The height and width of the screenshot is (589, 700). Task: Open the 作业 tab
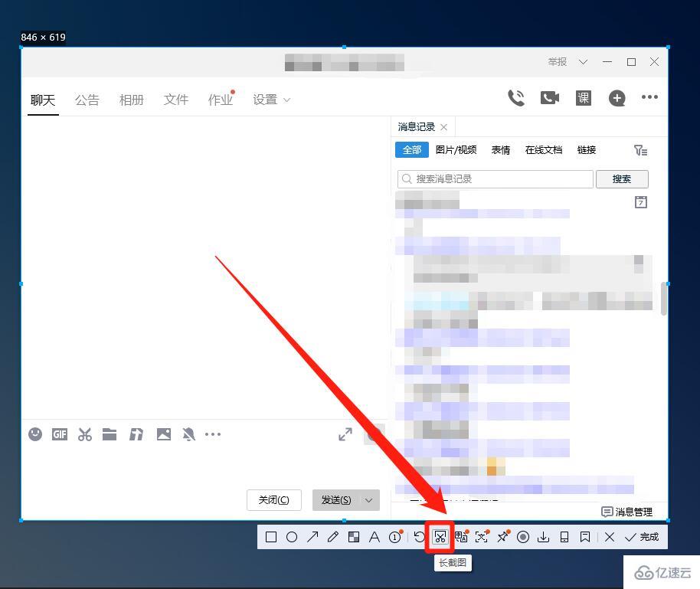pyautogui.click(x=221, y=100)
